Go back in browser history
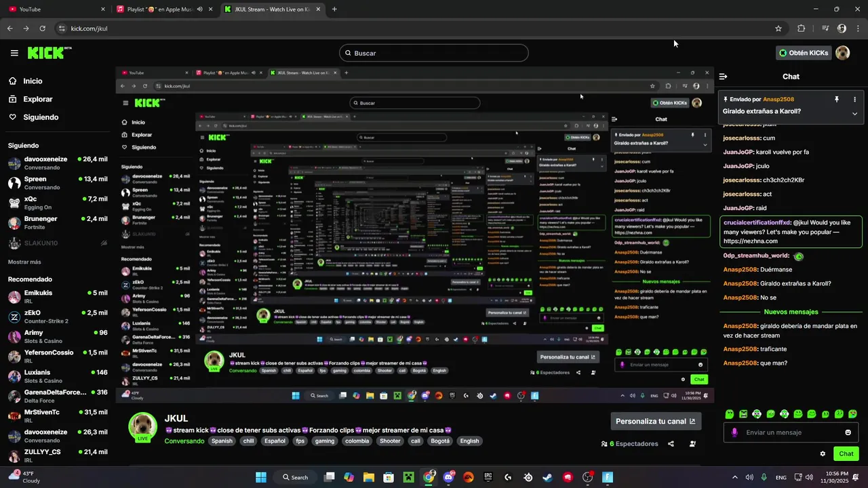 9,28
